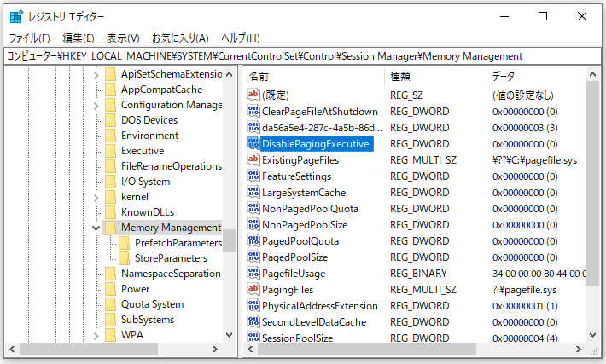Click the registry path address bar

[303, 56]
